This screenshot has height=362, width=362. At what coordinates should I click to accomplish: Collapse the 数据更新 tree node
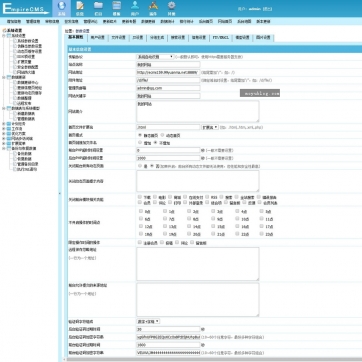[4, 77]
